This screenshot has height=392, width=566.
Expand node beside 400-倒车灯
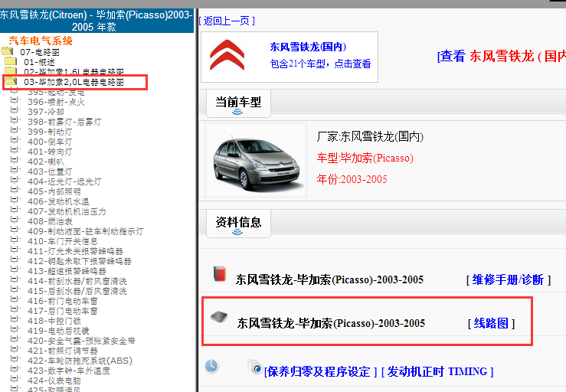point(15,139)
